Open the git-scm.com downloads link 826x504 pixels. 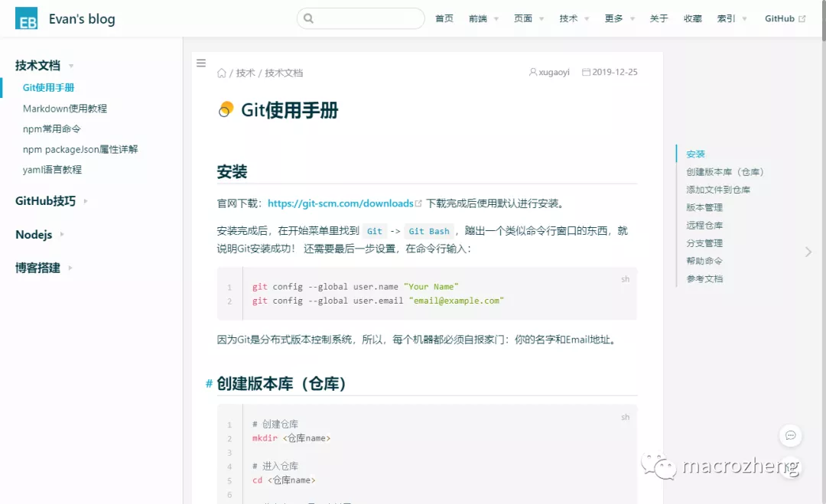pyautogui.click(x=340, y=203)
